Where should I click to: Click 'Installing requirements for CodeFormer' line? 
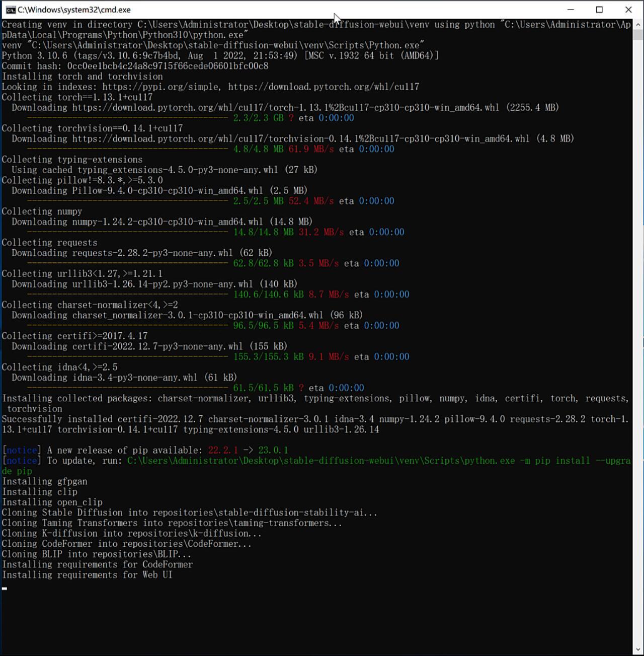(98, 565)
